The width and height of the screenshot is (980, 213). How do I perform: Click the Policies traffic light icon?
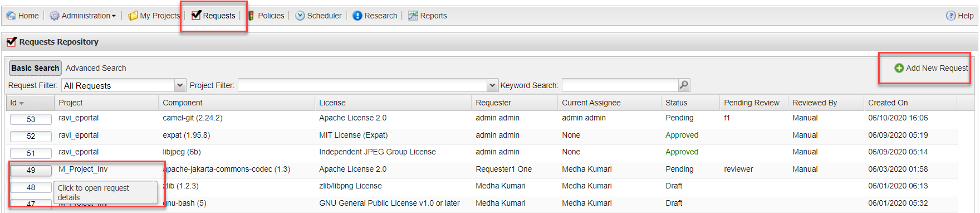[x=251, y=16]
